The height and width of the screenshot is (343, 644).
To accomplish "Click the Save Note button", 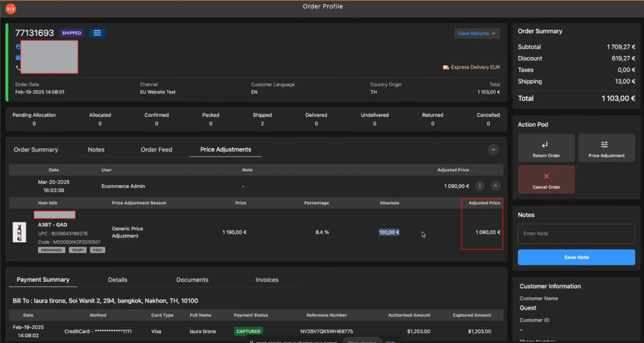I will tap(576, 258).
